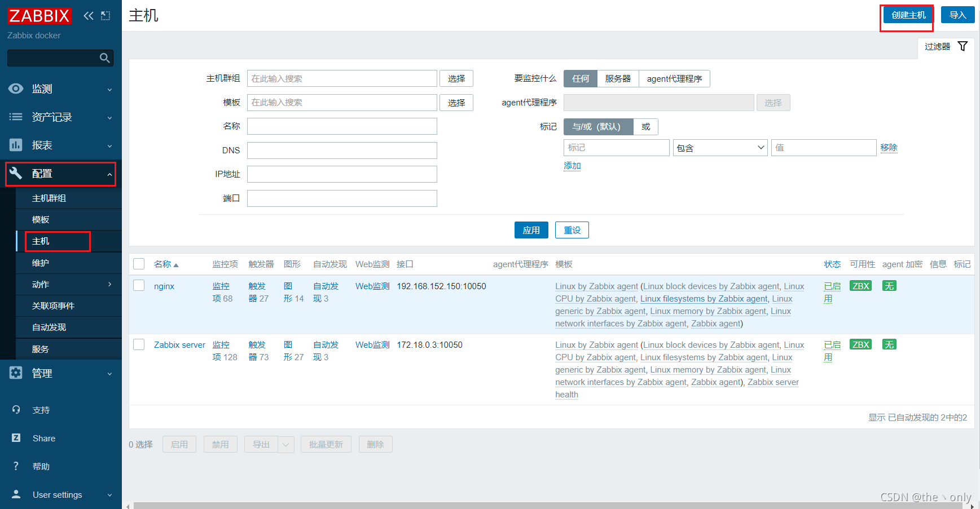Click the 选择 button for 模板

[x=456, y=103]
